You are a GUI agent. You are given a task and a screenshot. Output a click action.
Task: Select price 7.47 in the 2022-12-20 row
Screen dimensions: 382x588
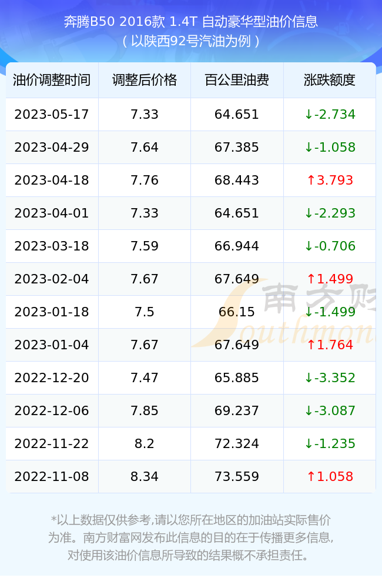click(145, 378)
